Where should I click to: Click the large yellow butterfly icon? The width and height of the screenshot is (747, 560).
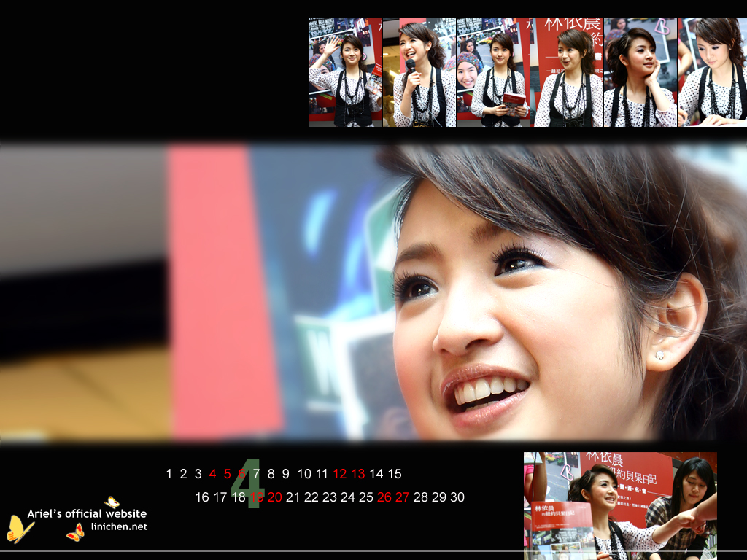point(20,529)
